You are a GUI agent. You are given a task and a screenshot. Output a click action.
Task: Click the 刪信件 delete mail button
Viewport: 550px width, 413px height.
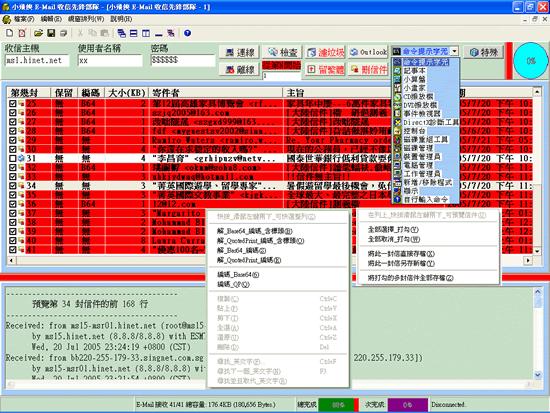[x=368, y=69]
